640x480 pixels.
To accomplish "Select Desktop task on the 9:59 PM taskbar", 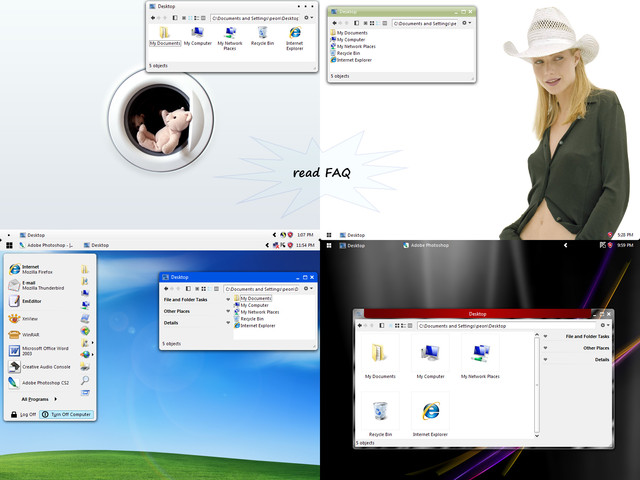I will [x=352, y=246].
